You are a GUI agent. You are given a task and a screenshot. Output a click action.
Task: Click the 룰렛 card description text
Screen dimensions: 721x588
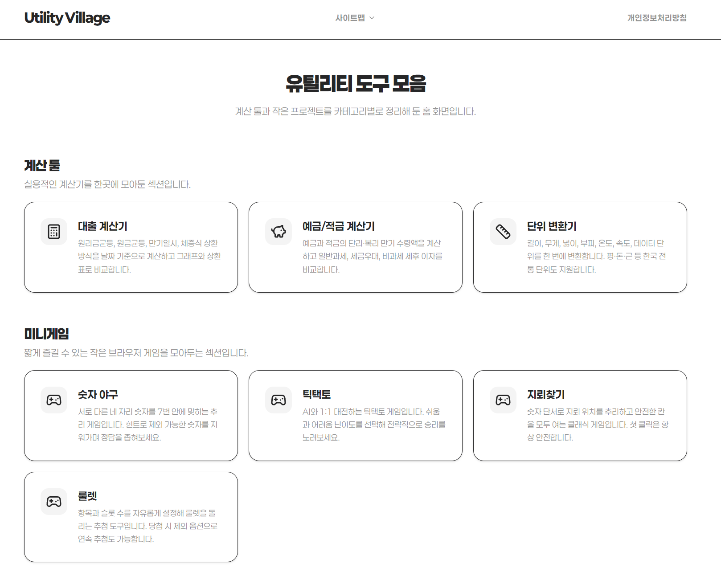pyautogui.click(x=147, y=526)
